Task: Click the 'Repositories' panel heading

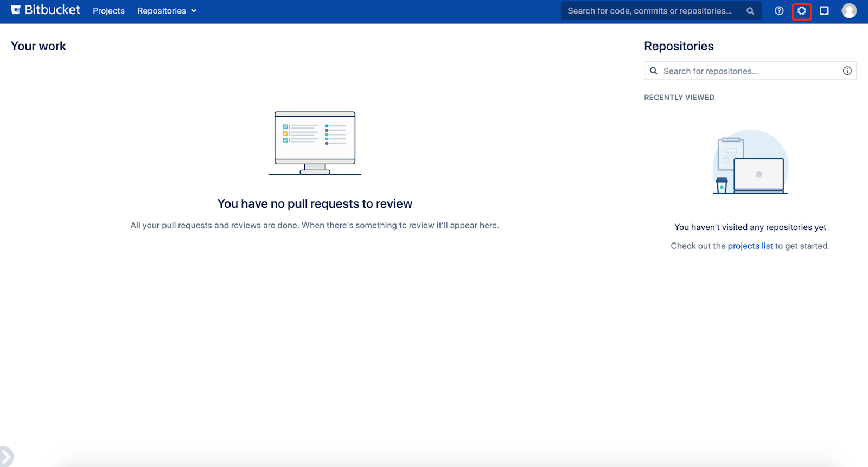Action: click(x=679, y=46)
